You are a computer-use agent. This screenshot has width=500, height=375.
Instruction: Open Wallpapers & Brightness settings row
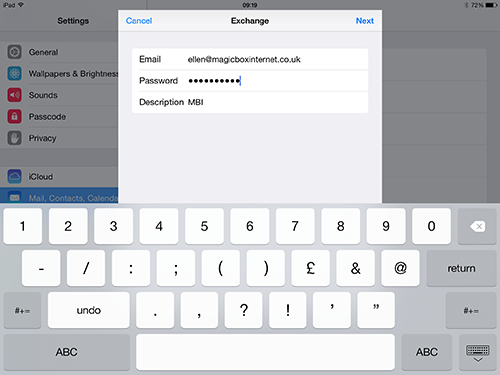coord(59,73)
